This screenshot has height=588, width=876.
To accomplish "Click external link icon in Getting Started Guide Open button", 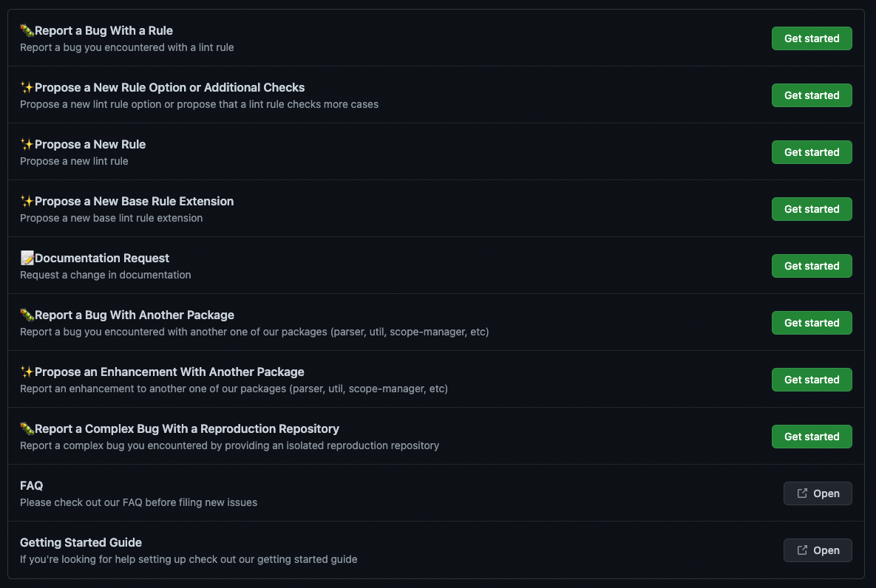I will tap(802, 550).
